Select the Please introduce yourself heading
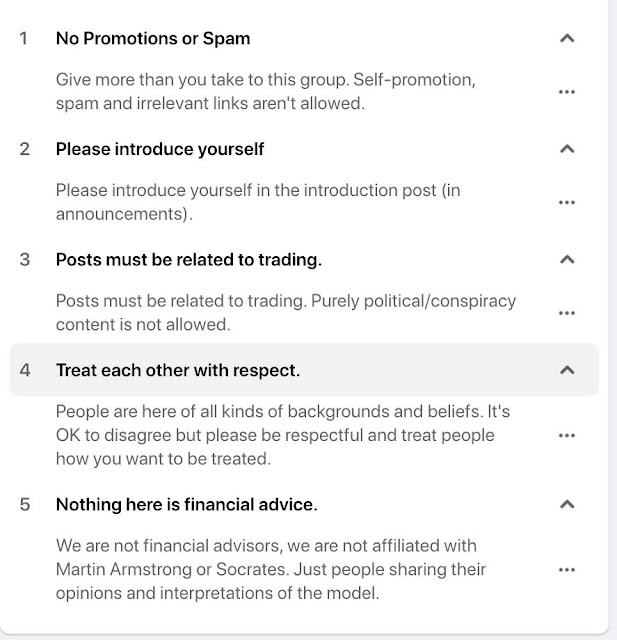617x640 pixels. (x=160, y=149)
